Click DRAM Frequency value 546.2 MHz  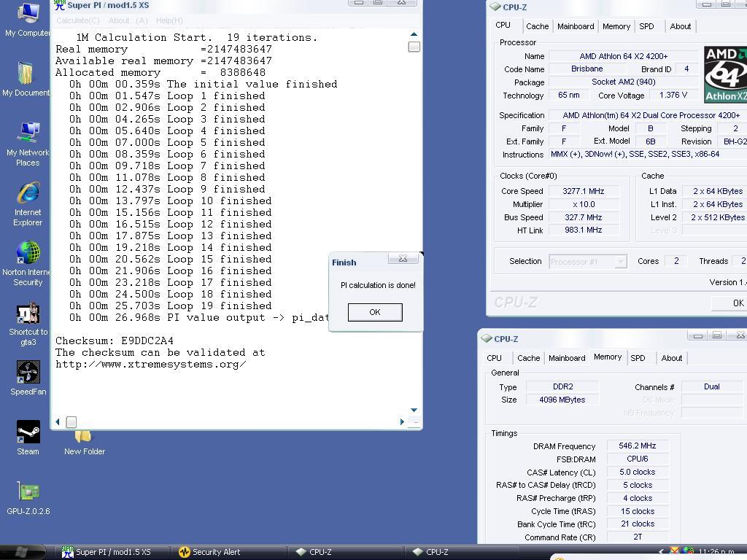pos(638,446)
